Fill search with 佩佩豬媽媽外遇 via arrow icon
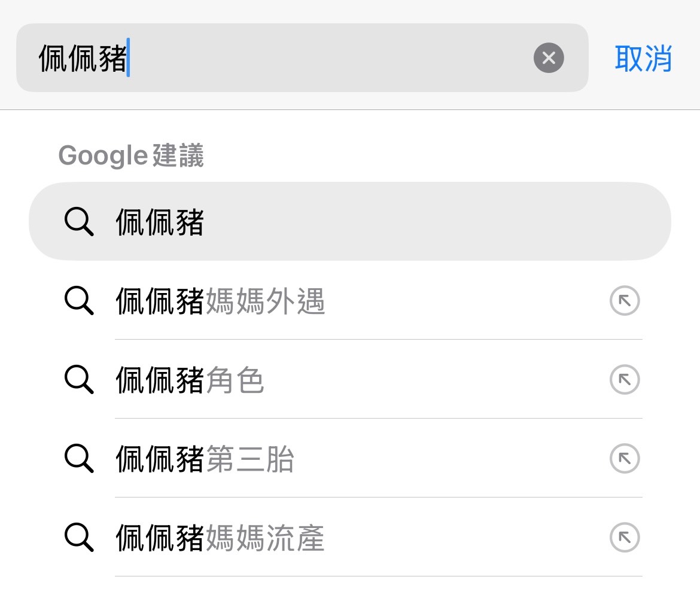 pos(625,300)
